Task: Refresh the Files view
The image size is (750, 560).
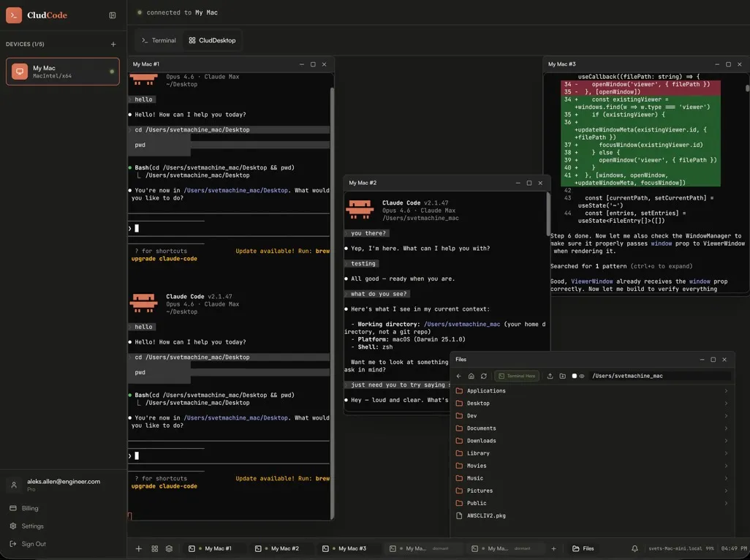Action: [483, 375]
